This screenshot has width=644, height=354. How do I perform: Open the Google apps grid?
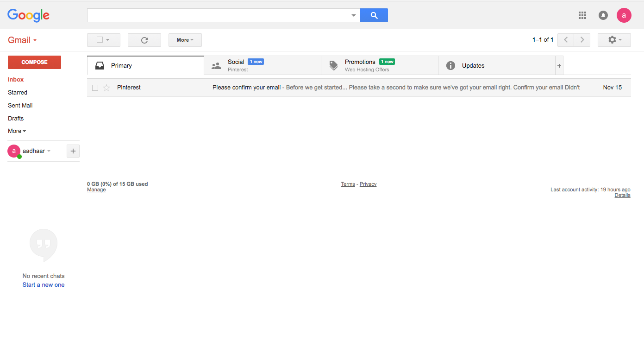(x=582, y=15)
